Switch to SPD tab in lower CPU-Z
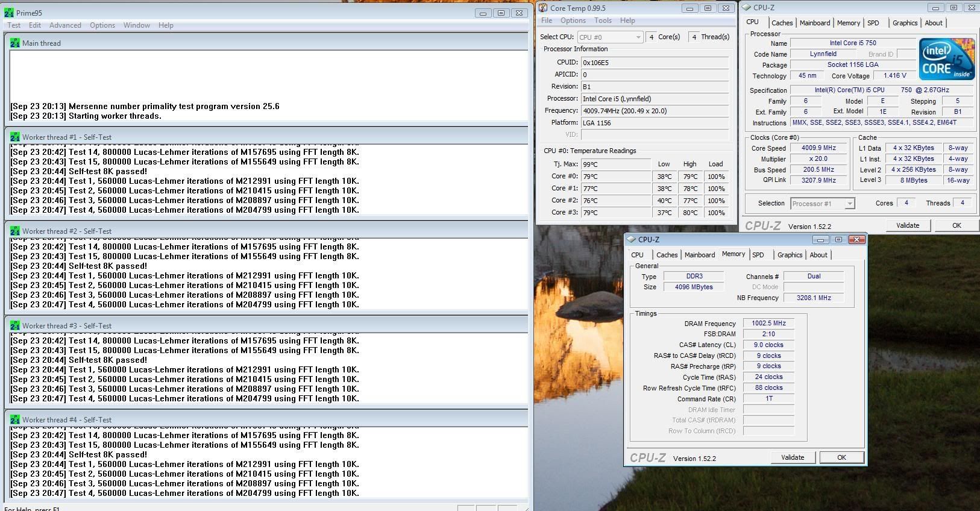980x511 pixels. pyautogui.click(x=758, y=255)
